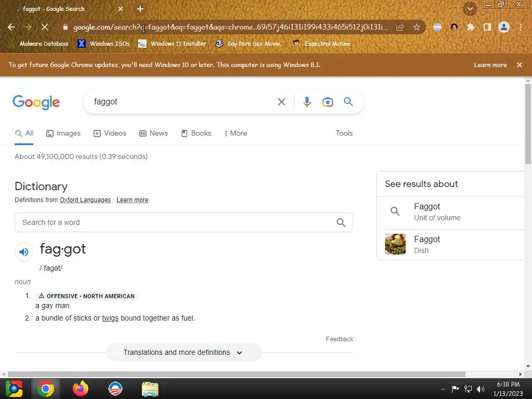Open the More search categories menu

tap(236, 134)
